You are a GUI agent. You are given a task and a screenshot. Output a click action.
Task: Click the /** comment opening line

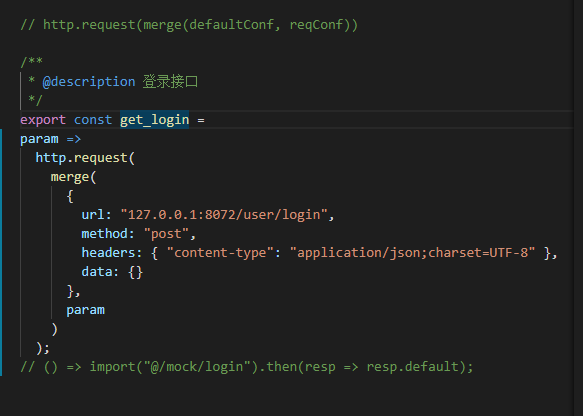click(x=32, y=61)
